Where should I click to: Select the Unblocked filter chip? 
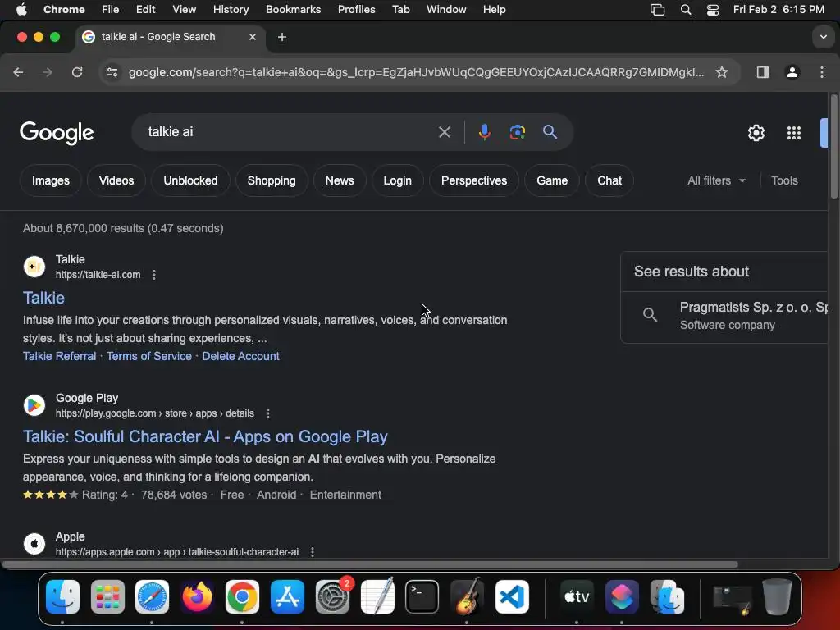coord(190,180)
